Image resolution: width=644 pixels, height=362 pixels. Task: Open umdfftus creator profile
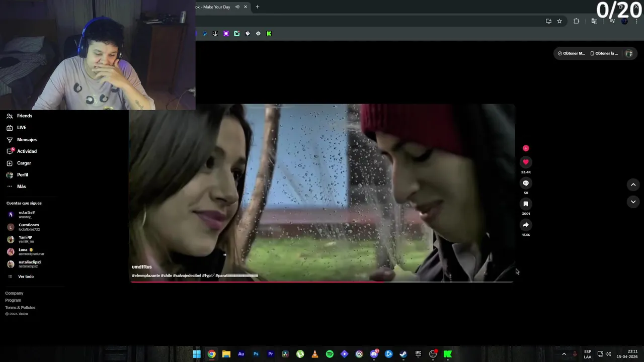[141, 267]
